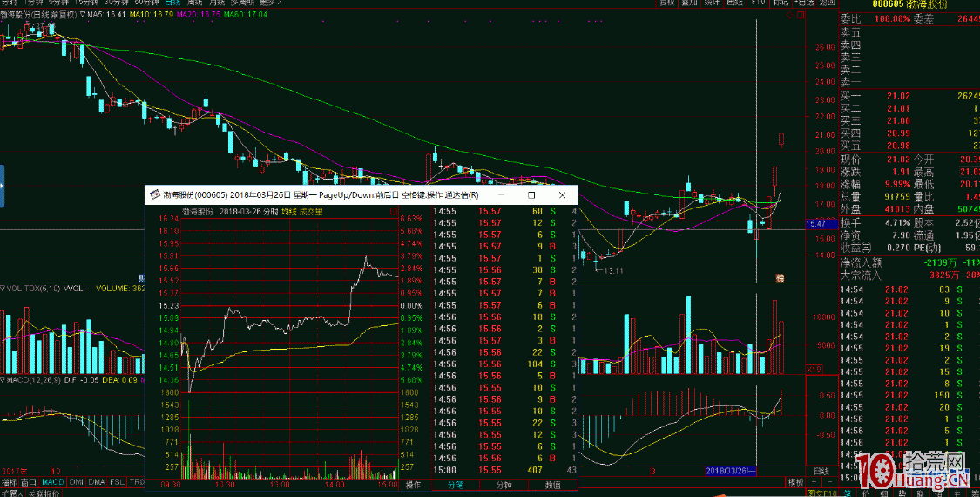
Task: Expand the MA indicator dropdown triangle
Action: point(83,14)
